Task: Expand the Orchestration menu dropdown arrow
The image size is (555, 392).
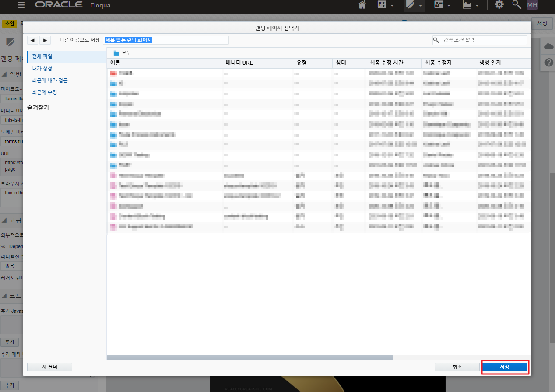Action: point(392,6)
